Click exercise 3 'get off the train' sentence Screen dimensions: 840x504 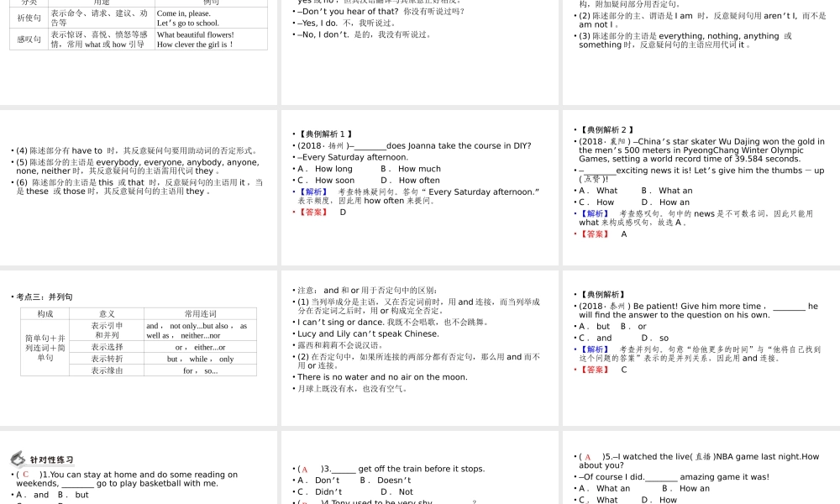pos(391,469)
